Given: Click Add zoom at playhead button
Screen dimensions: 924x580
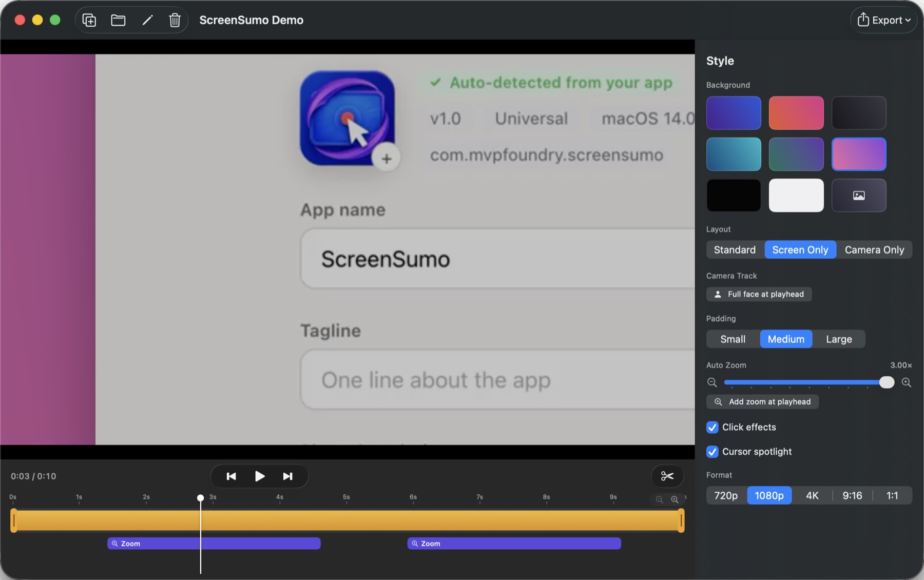Looking at the screenshot, I should tap(762, 402).
